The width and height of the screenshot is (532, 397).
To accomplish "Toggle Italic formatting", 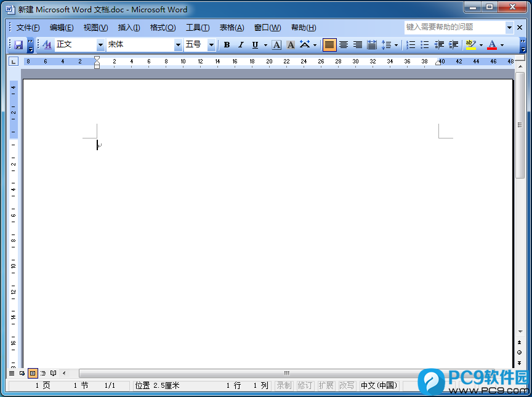I will point(241,45).
